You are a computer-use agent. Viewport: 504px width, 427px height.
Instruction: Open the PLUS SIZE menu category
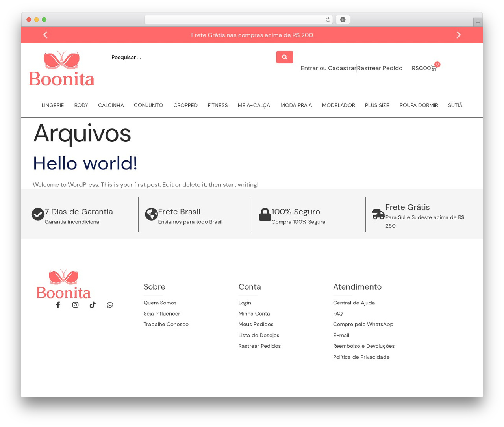(x=377, y=105)
